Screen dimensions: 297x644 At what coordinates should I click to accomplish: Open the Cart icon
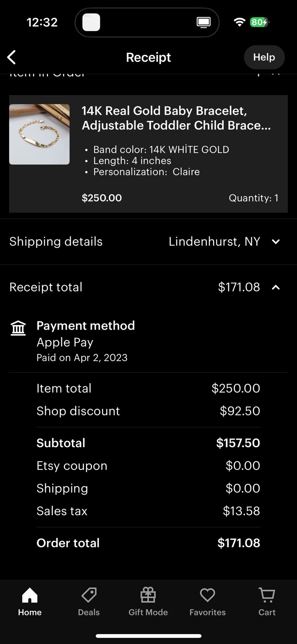coord(267,595)
